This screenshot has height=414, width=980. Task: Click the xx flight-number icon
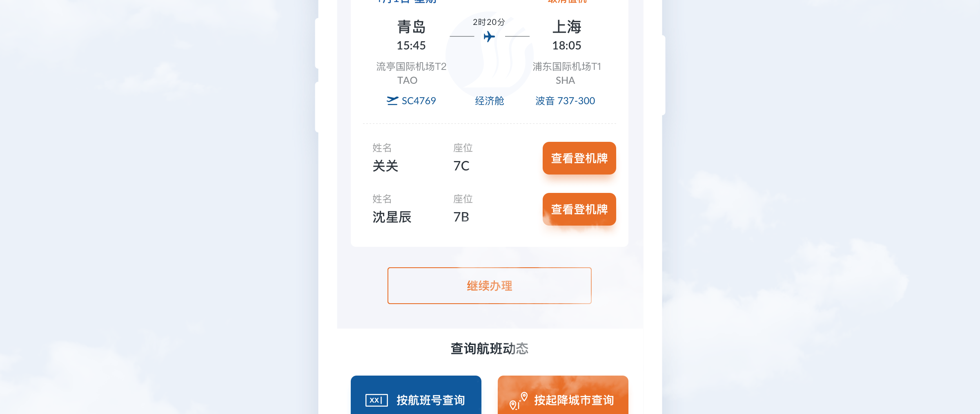376,400
